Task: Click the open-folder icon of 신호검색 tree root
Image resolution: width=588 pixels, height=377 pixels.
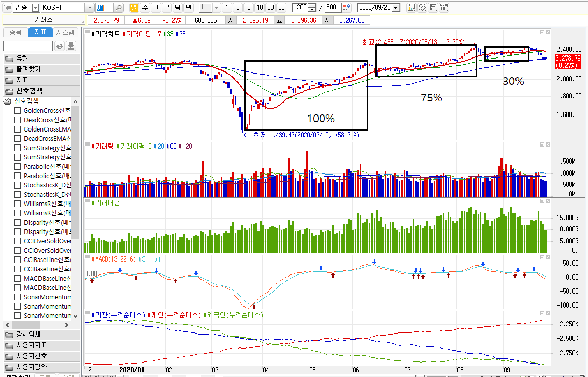Action: pyautogui.click(x=7, y=101)
